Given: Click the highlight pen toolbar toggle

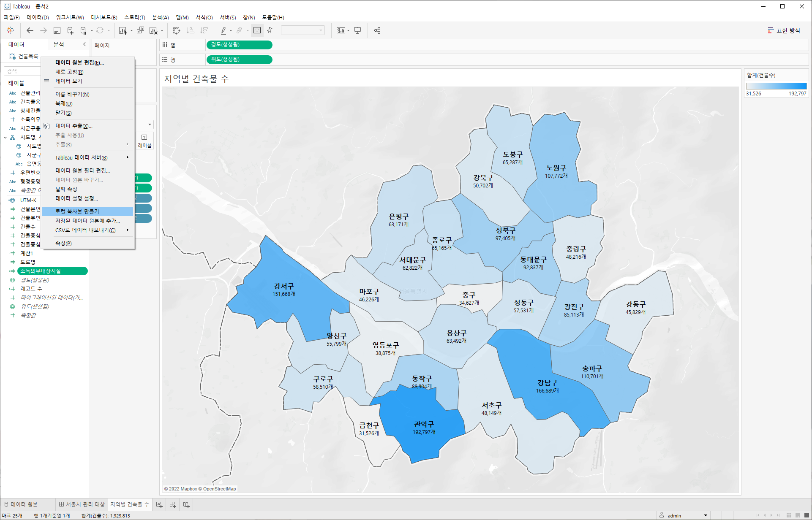Looking at the screenshot, I should coord(223,30).
